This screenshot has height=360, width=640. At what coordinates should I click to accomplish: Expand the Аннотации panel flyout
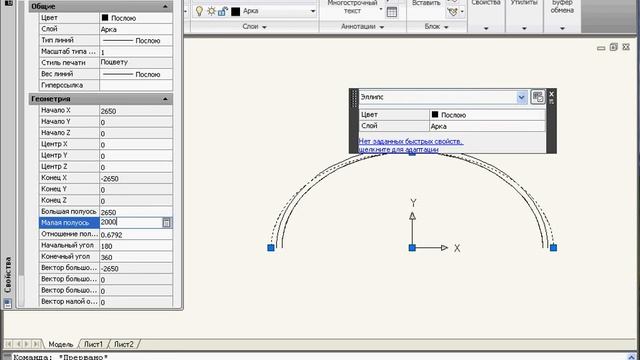click(362, 27)
